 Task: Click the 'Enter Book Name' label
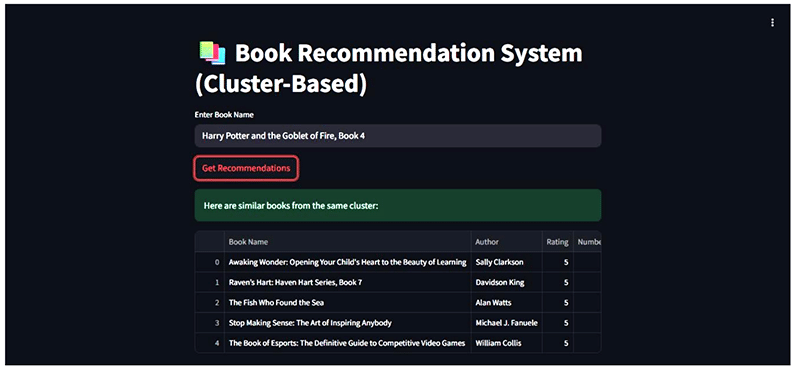[x=224, y=115]
